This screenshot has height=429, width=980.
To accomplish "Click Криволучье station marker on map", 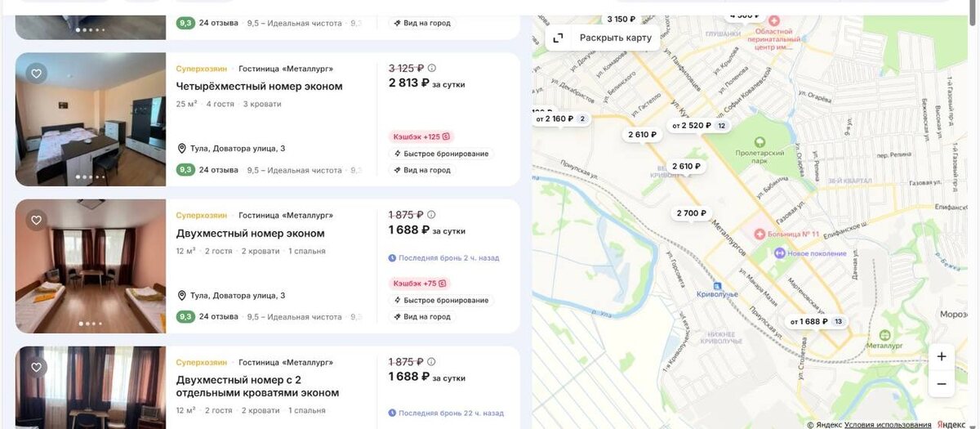I will click(716, 286).
